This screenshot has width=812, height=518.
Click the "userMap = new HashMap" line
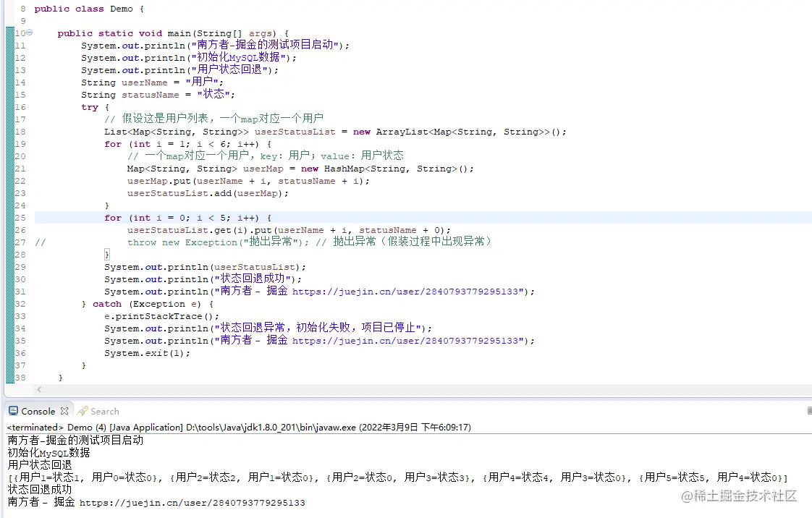tap(300, 169)
